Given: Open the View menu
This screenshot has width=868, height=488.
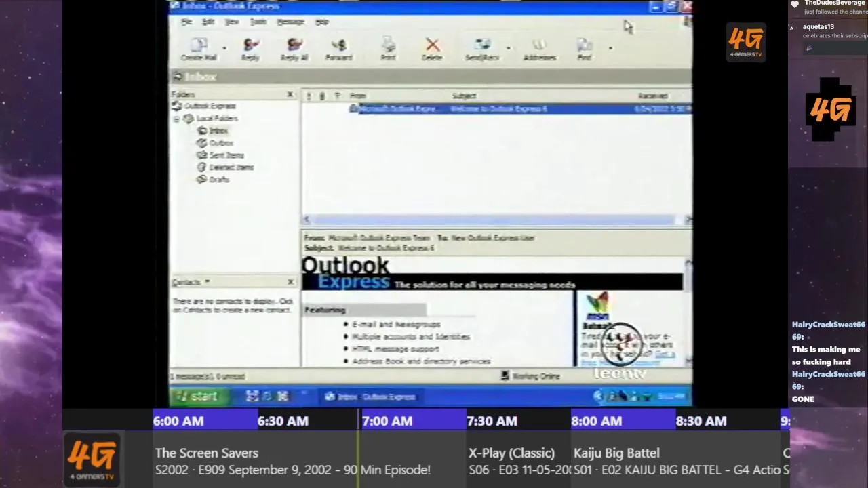Looking at the screenshot, I should click(232, 22).
